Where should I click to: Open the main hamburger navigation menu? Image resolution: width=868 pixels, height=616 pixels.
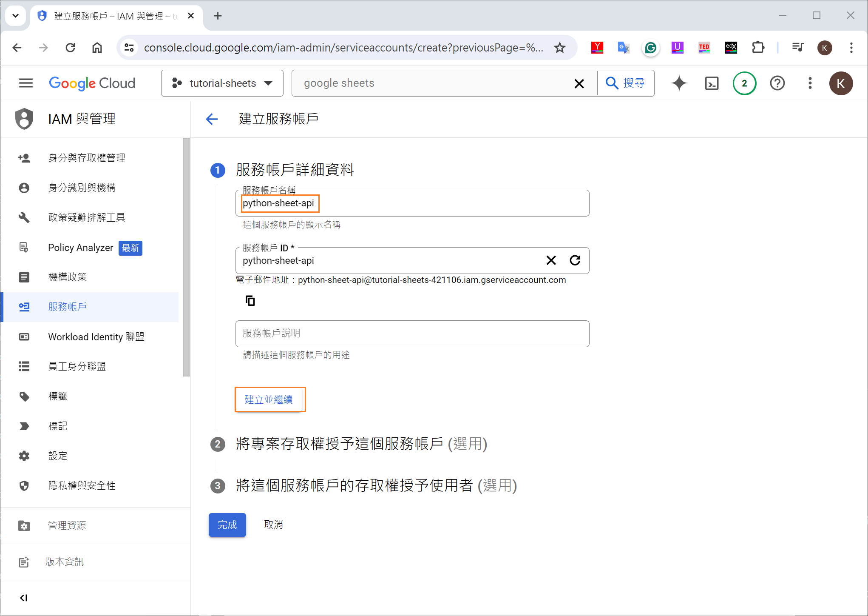26,83
